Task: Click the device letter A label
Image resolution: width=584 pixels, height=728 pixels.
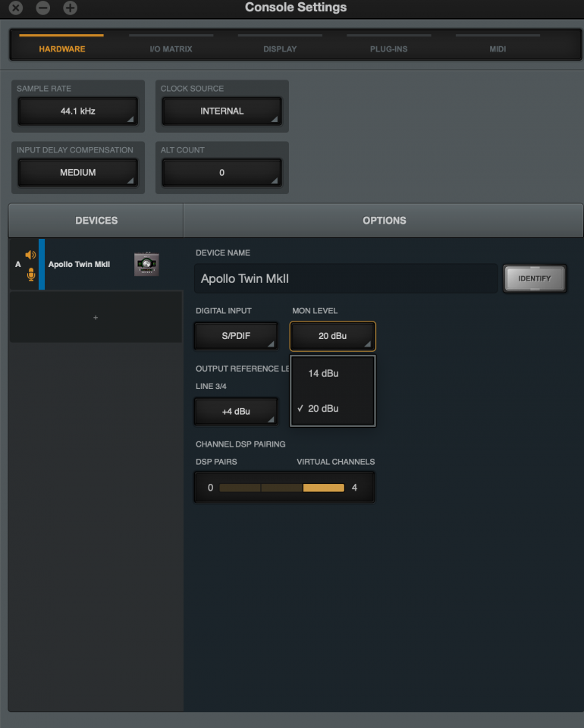Action: [18, 264]
